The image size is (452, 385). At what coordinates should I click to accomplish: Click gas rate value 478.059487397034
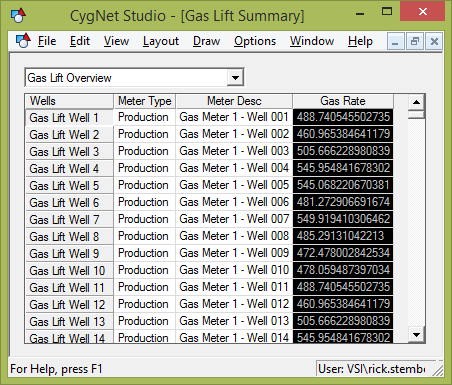pos(343,270)
